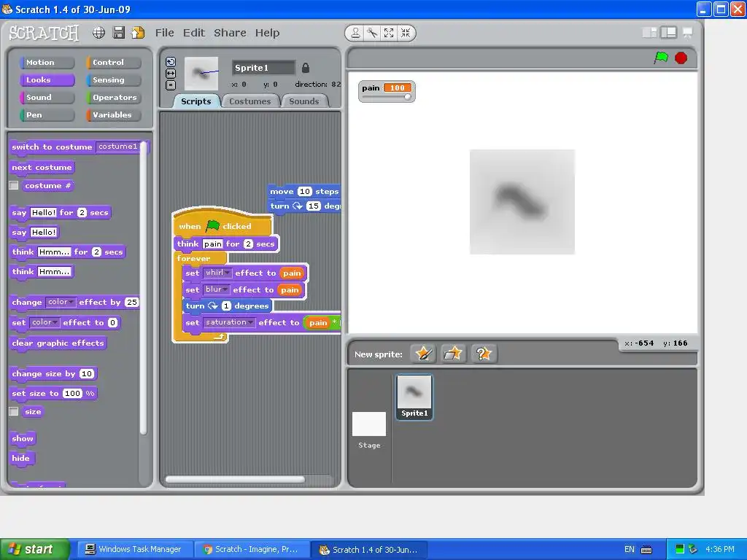The height and width of the screenshot is (560, 747).
Task: Open the Sensing blocks category
Action: click(113, 80)
